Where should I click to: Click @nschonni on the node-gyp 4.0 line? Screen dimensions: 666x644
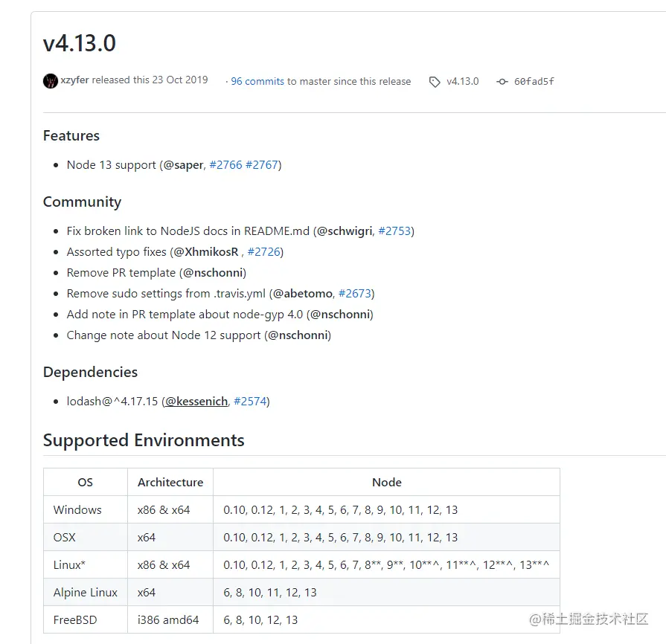point(340,314)
